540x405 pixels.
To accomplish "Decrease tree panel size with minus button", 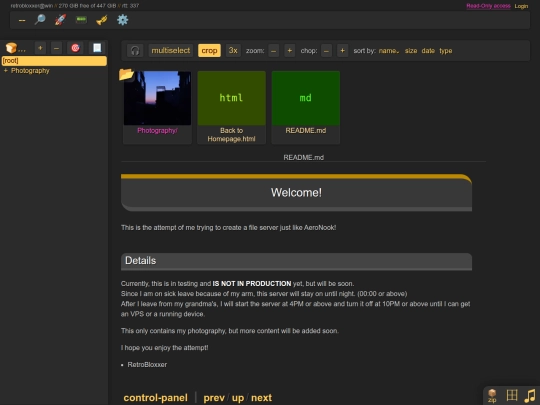I will coord(56,48).
